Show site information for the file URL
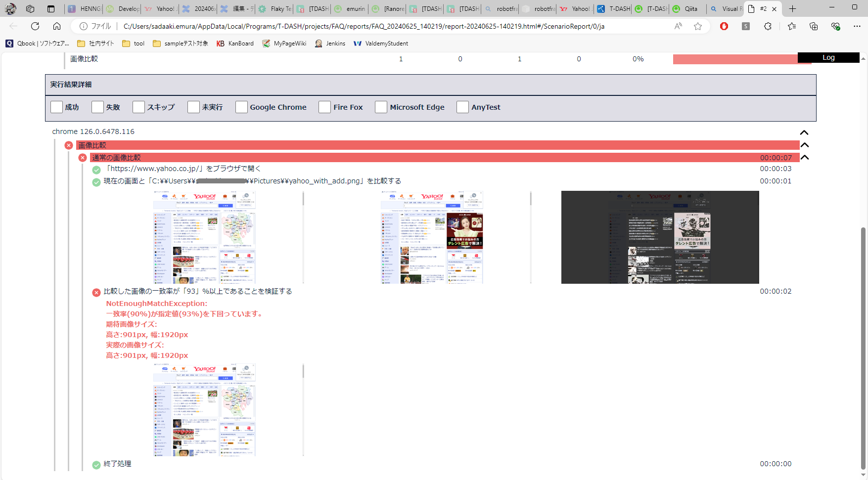This screenshot has height=480, width=868. click(84, 26)
